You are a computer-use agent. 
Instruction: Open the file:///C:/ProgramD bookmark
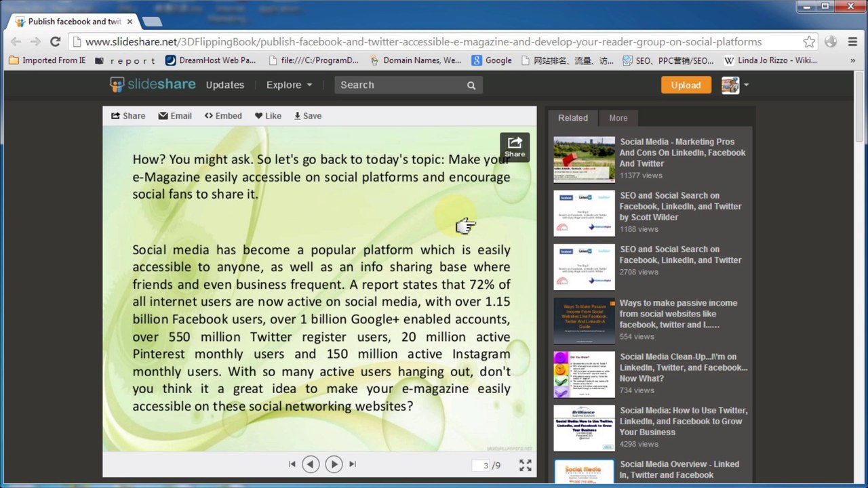(x=314, y=60)
